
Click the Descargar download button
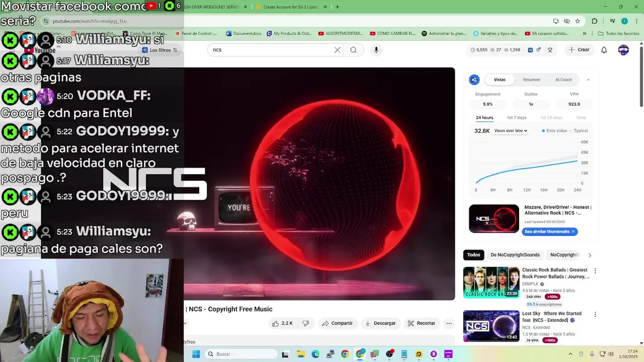coord(380,323)
